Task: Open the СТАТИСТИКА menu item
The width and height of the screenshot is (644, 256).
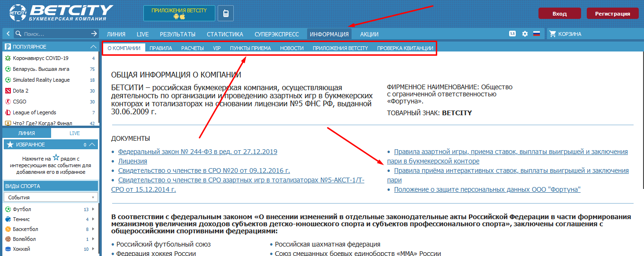Action: (x=225, y=34)
